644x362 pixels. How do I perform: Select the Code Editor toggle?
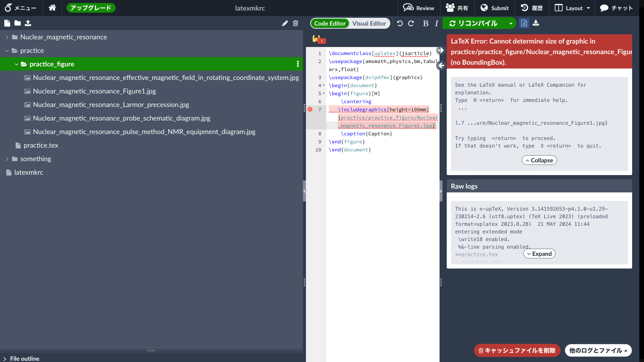tap(330, 23)
